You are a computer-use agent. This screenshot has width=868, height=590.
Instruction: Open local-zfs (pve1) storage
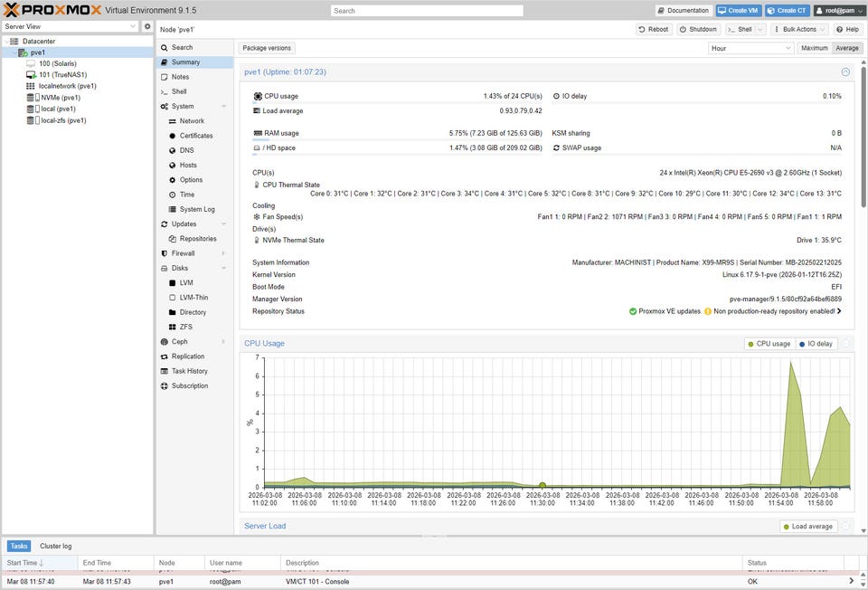[x=63, y=120]
